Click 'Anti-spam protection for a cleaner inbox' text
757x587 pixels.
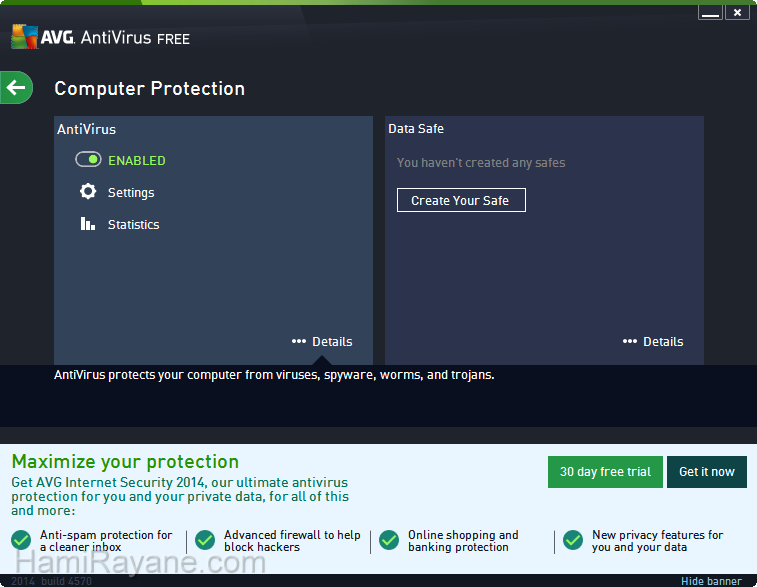(106, 541)
